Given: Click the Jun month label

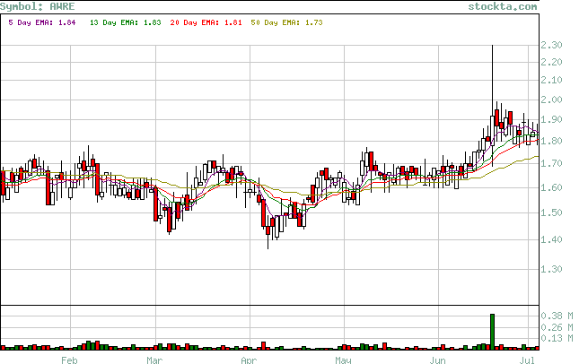Looking at the screenshot, I should tap(437, 360).
